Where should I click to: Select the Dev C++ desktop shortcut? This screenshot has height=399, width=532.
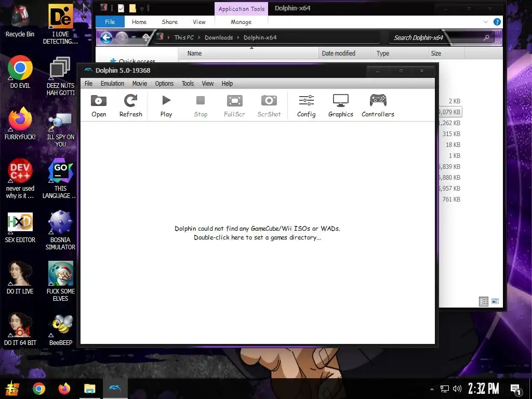pyautogui.click(x=20, y=179)
